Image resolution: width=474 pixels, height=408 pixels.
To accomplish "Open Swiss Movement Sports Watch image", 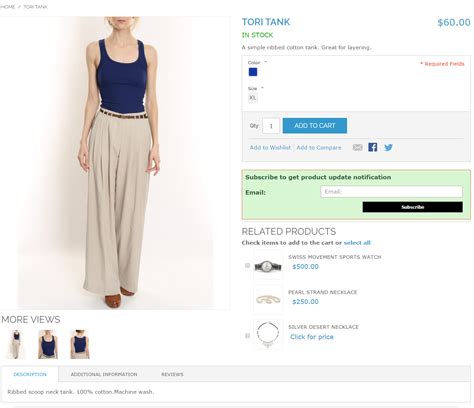I will 268,266.
